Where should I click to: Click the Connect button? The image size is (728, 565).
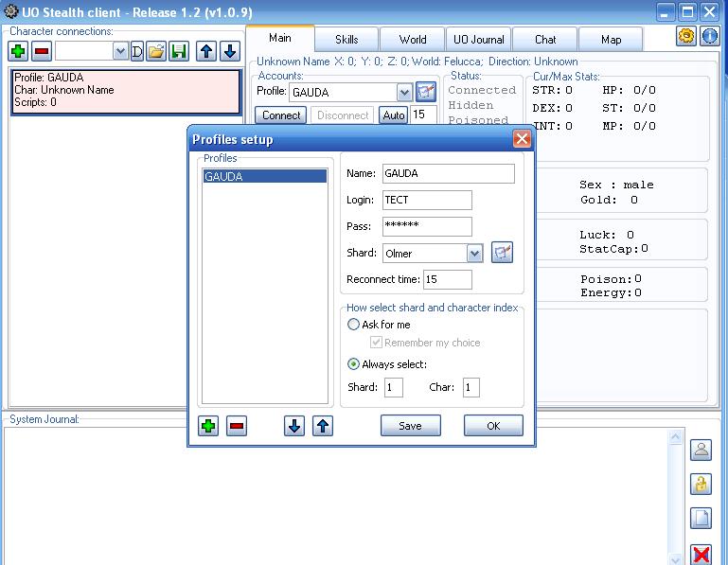click(281, 115)
